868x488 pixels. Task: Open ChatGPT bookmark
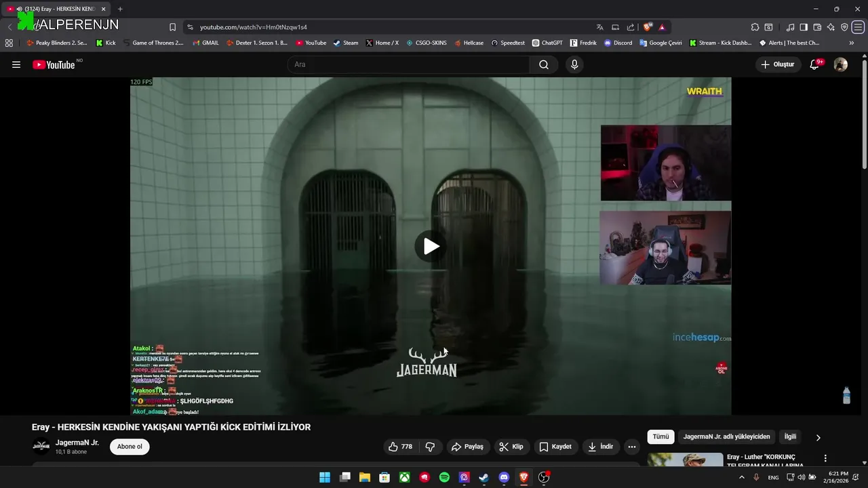tap(547, 43)
